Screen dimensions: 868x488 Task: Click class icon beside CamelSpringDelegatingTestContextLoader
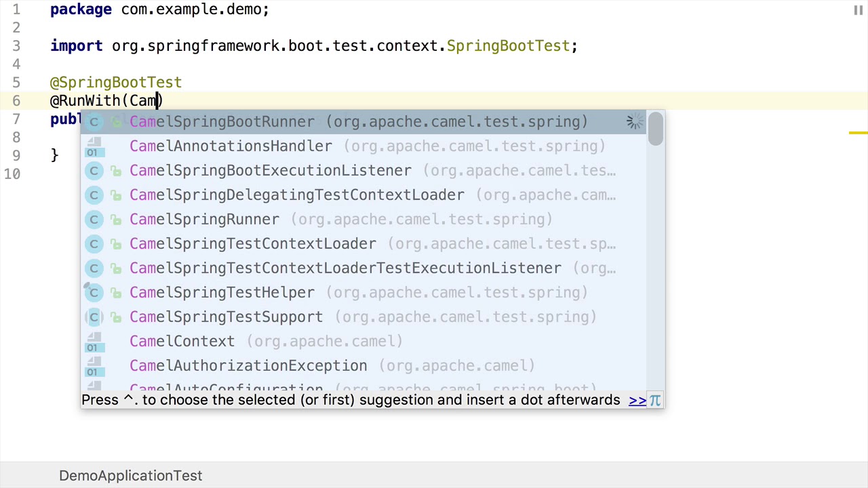pyautogui.click(x=94, y=195)
